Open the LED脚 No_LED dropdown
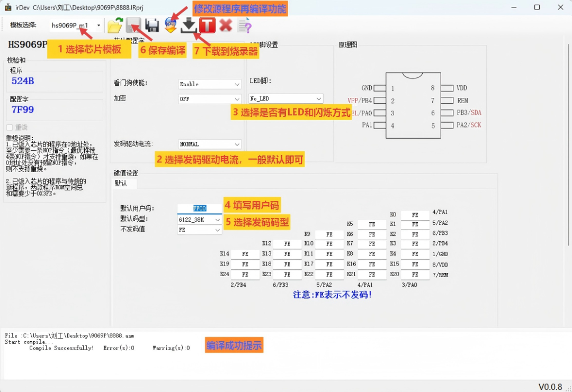572x392 pixels. click(285, 98)
